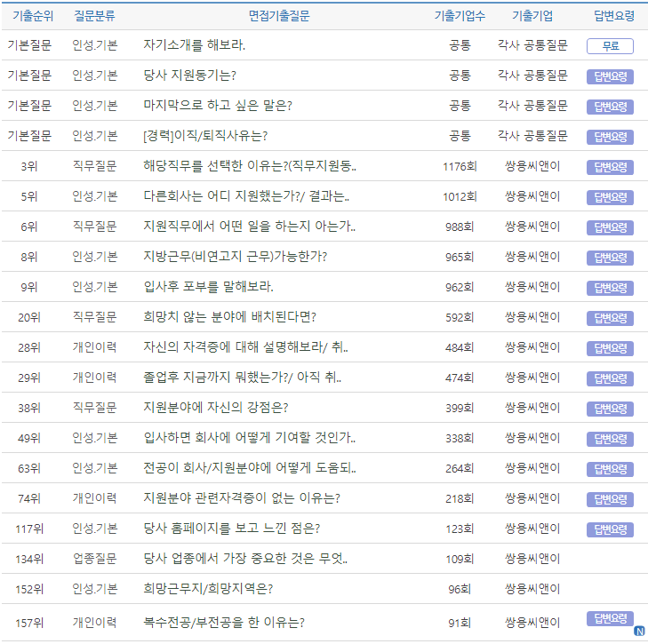Open question 자기소개를 해보라.
This screenshot has height=644, width=648.
click(195, 45)
